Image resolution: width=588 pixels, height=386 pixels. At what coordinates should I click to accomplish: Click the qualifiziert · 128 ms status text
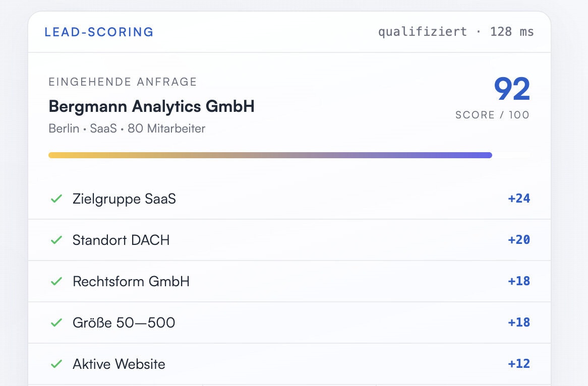click(456, 31)
